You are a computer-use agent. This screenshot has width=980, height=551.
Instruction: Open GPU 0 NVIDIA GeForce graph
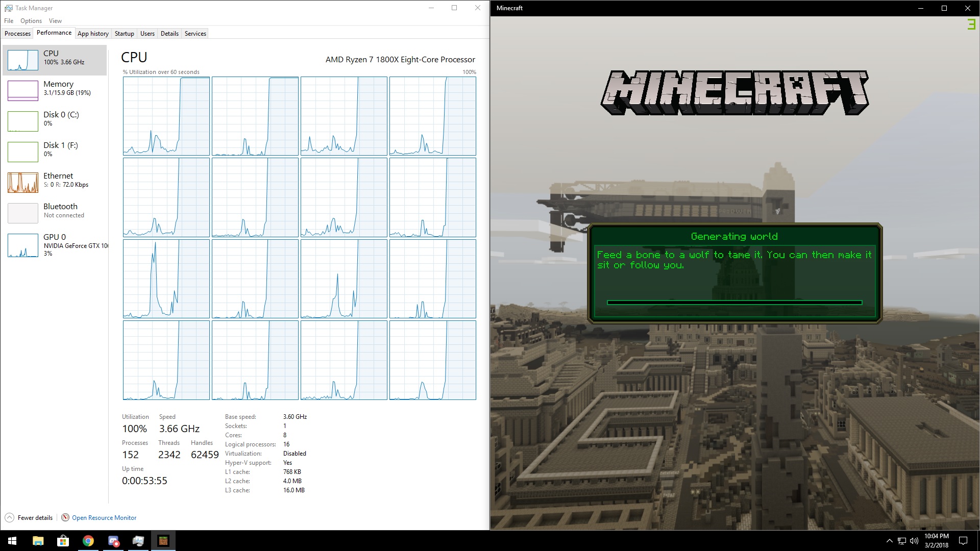coord(23,245)
